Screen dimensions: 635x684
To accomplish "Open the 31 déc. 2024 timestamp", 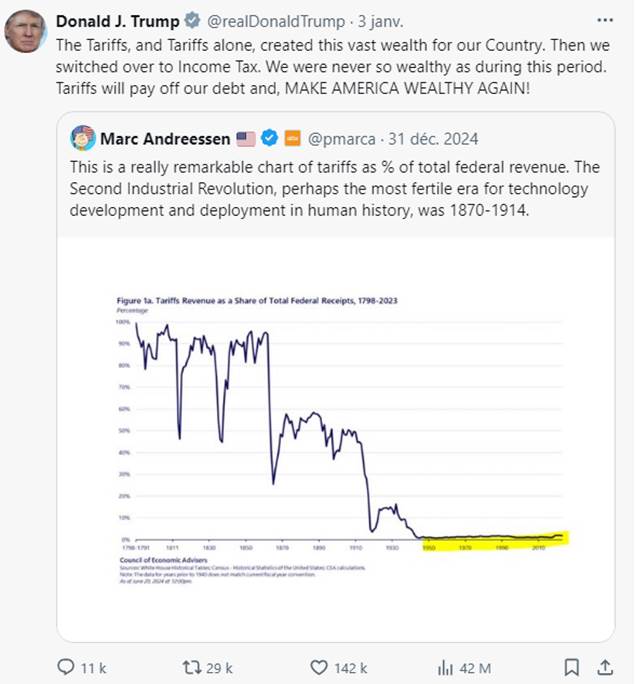I will (x=433, y=139).
